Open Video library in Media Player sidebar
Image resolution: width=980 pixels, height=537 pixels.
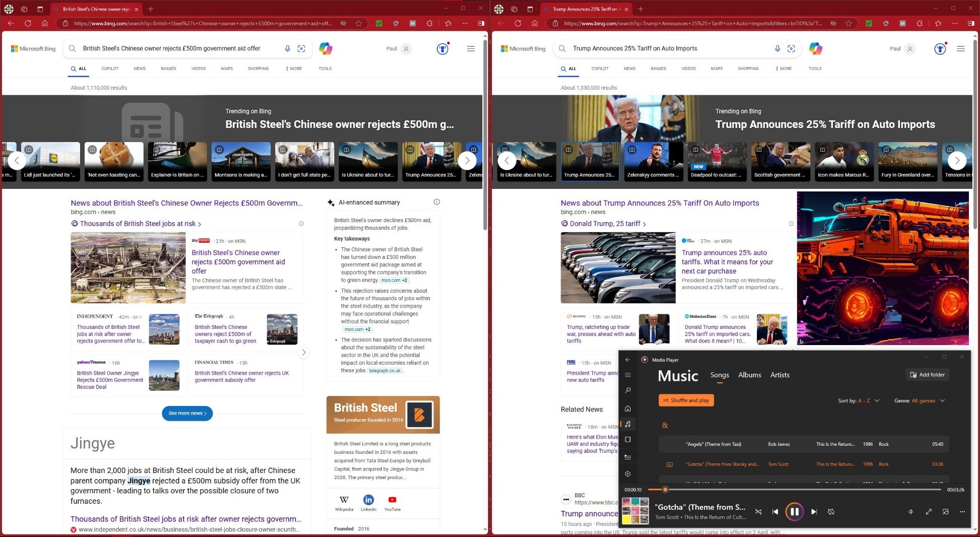(627, 440)
